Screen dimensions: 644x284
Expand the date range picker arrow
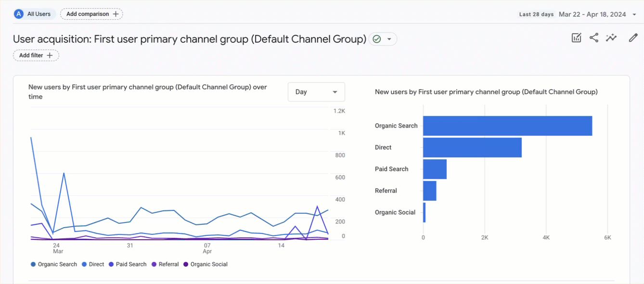[x=635, y=14]
